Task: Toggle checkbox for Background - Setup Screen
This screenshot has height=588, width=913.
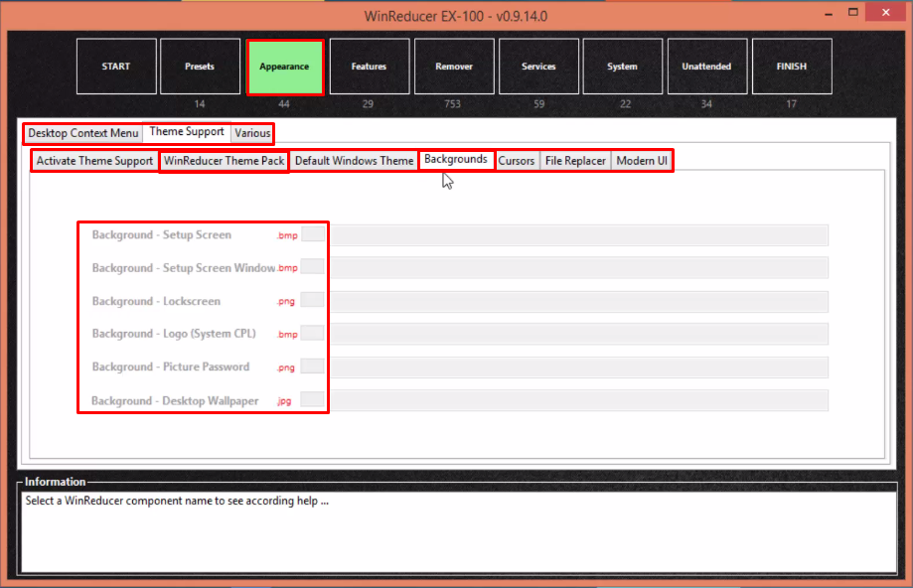Action: click(313, 234)
